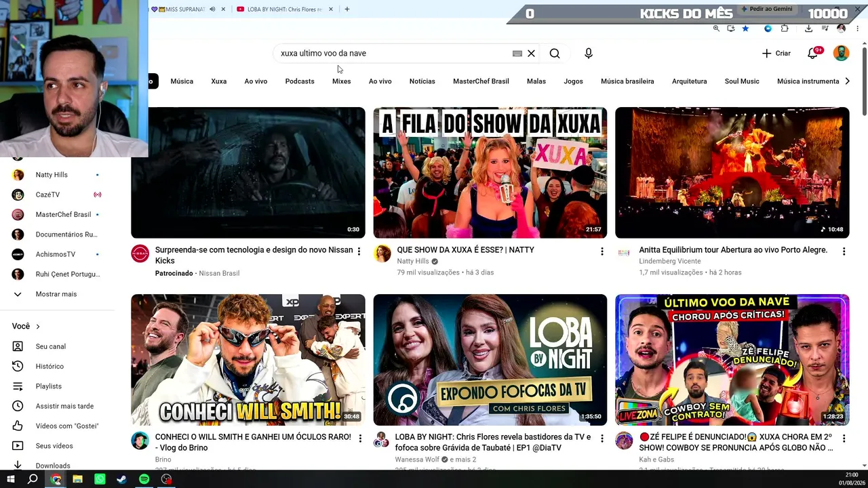Open Assistir mais tarde list
868x488 pixels.
(x=56, y=406)
